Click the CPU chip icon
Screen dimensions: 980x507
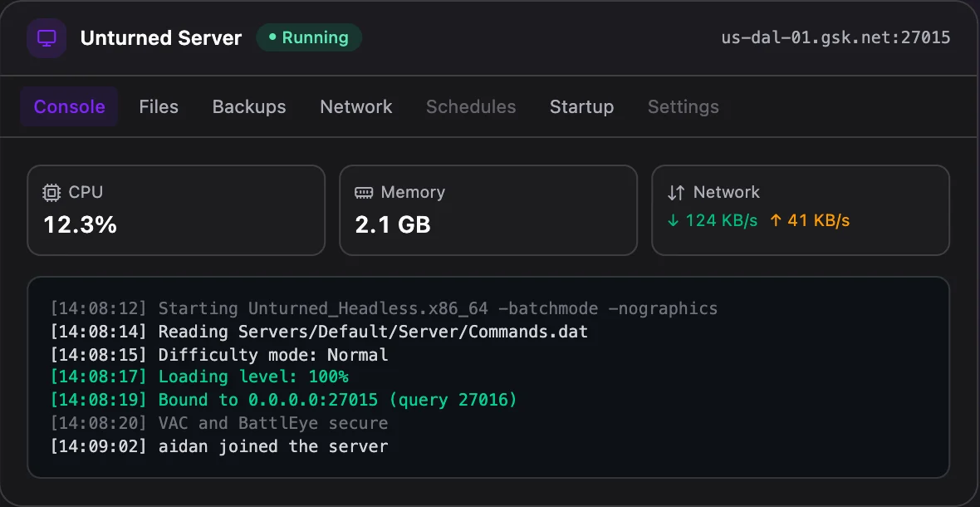pyautogui.click(x=51, y=193)
